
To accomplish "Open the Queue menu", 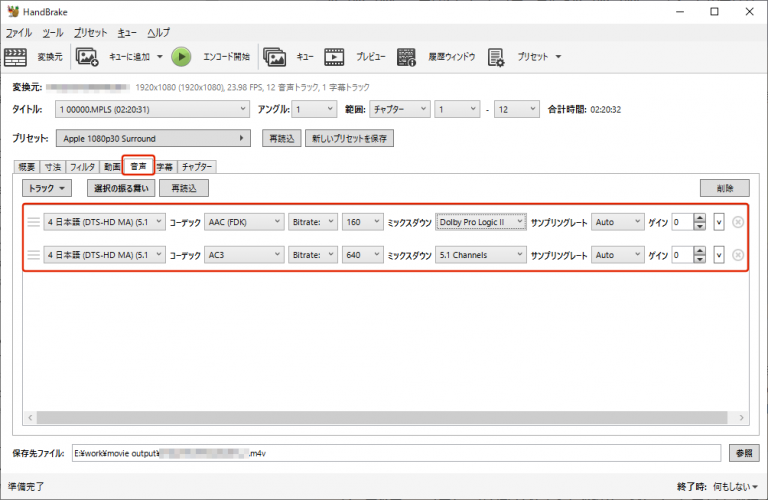I will [x=127, y=33].
